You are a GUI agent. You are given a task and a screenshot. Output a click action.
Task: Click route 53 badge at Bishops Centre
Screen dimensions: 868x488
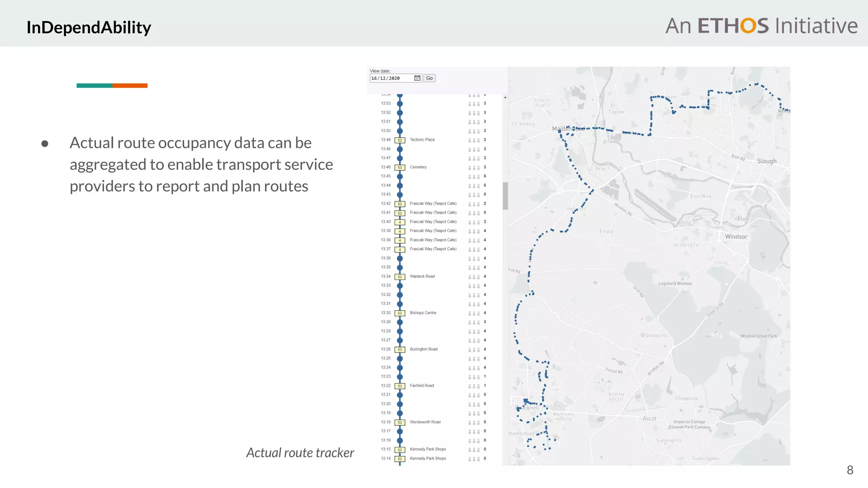[x=400, y=313]
